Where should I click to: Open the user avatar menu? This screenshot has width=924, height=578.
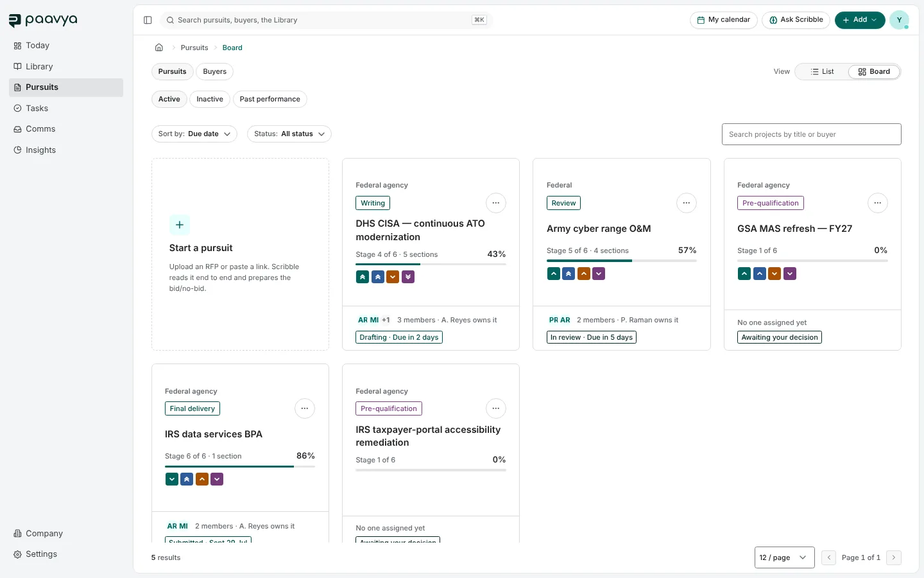(899, 20)
